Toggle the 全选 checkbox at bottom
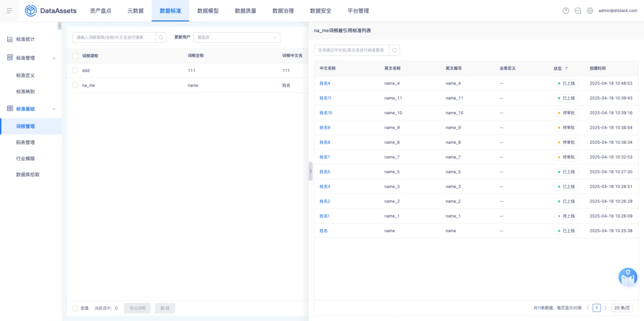The image size is (644, 321). [x=75, y=308]
